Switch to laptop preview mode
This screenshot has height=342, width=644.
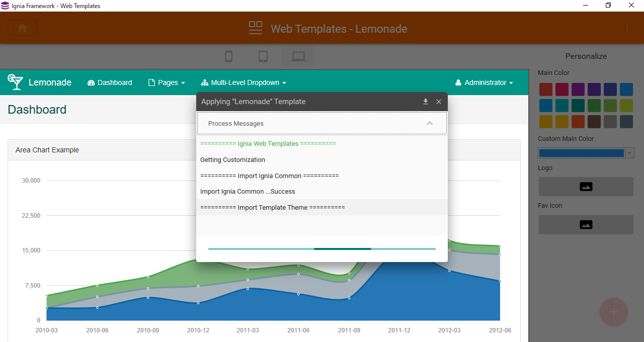click(x=298, y=56)
